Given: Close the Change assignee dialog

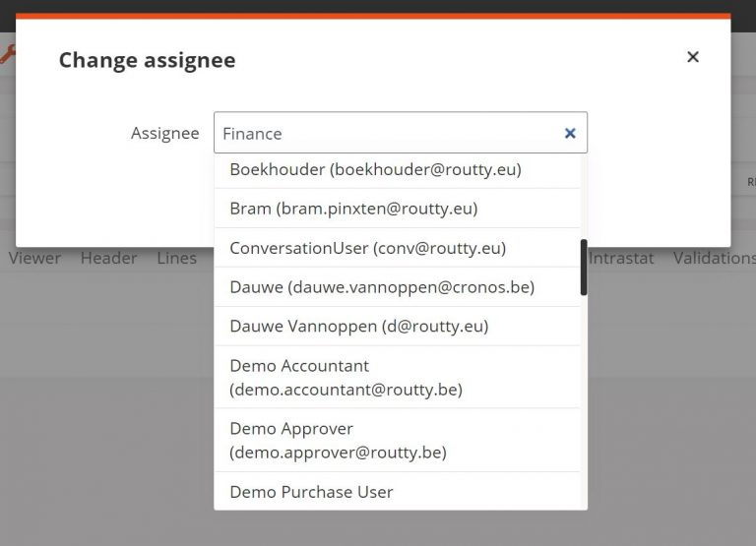Looking at the screenshot, I should click(x=693, y=57).
